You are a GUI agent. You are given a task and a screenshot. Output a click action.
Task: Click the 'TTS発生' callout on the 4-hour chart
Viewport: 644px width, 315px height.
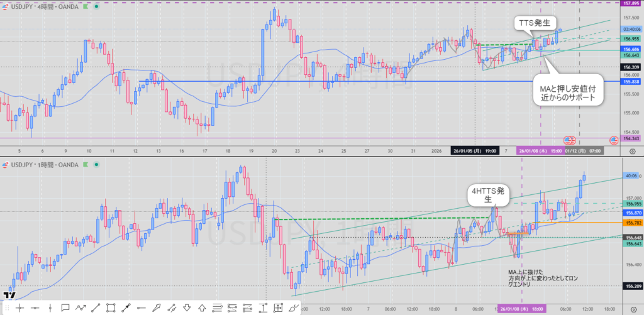[x=534, y=23]
